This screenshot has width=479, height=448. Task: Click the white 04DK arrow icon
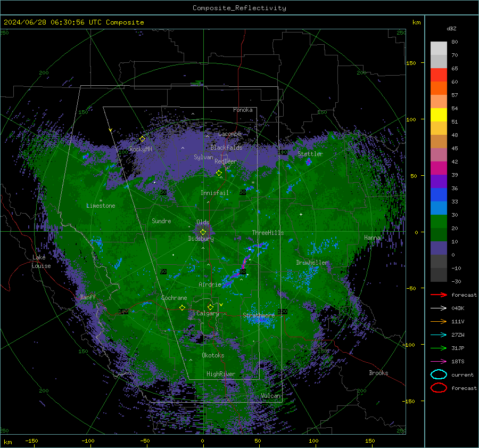[x=439, y=308]
